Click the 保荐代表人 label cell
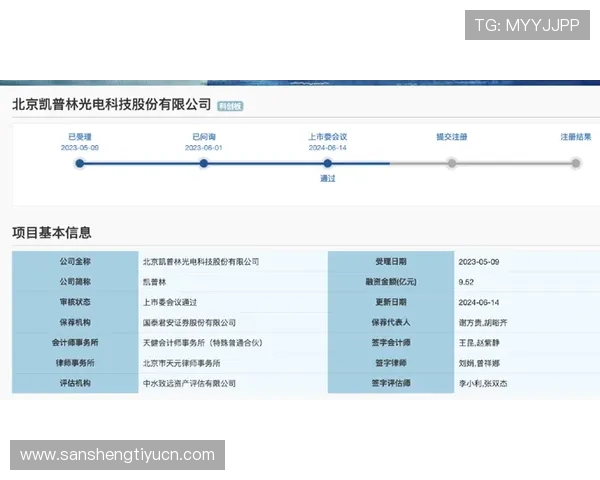Viewport: 600px width, 480px height. click(x=391, y=322)
